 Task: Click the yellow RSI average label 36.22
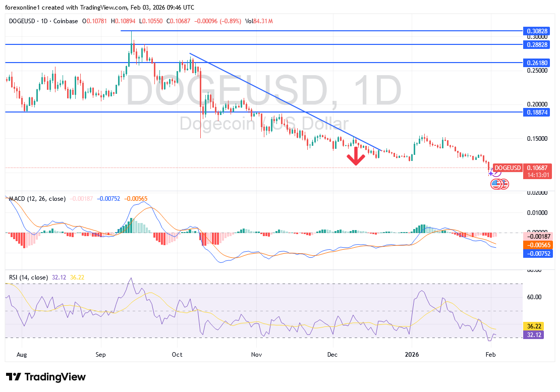pos(534,326)
